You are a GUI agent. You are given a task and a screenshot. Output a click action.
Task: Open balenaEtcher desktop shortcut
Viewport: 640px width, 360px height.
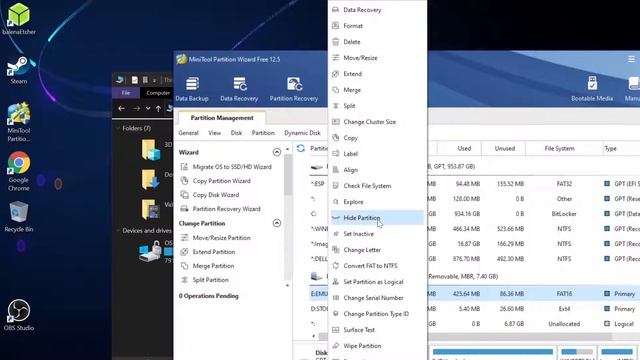pos(19,19)
